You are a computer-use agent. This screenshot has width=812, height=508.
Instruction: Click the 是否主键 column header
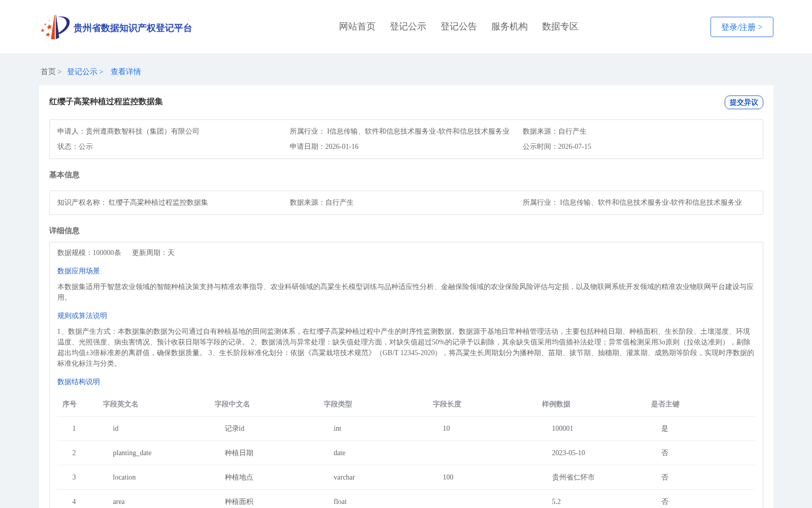(x=665, y=404)
